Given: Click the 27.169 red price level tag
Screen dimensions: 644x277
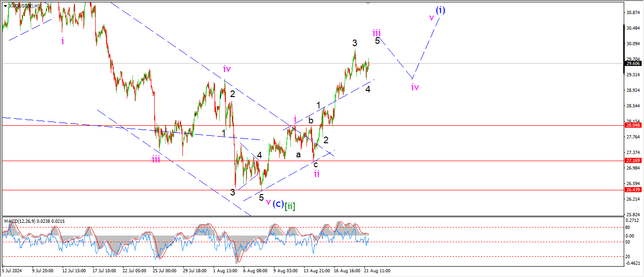Looking at the screenshot, I should 633,161.
